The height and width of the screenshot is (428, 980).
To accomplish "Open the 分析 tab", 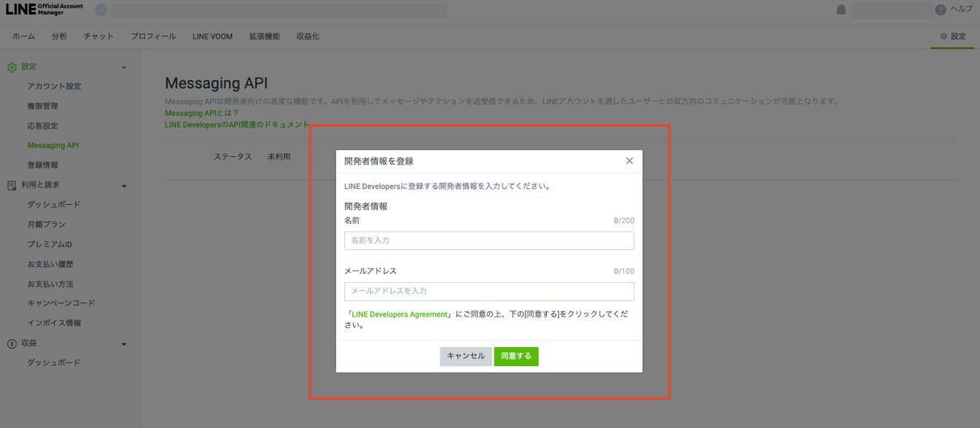I will pos(59,36).
